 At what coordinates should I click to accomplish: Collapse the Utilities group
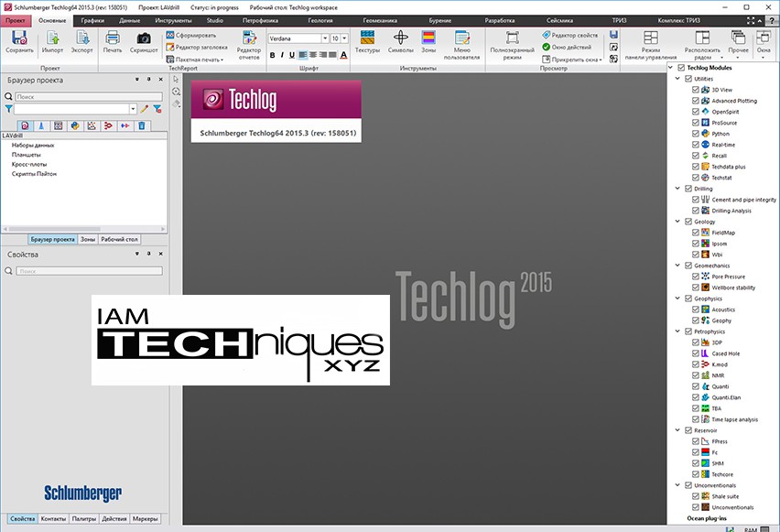pos(677,79)
